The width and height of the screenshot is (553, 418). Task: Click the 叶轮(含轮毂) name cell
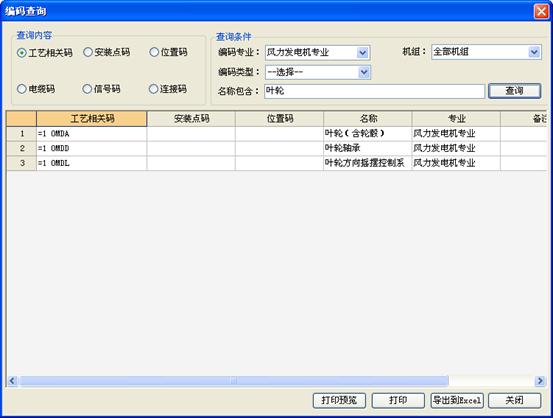point(368,134)
